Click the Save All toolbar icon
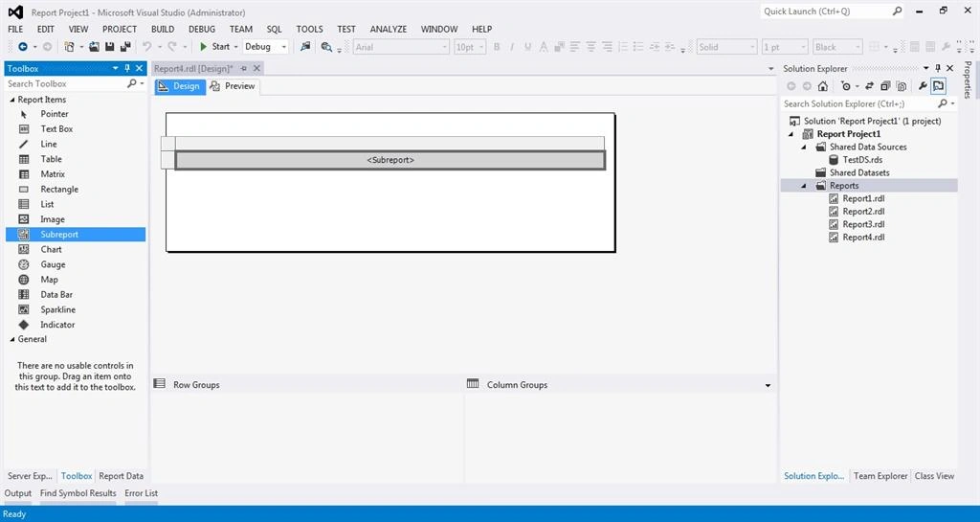The image size is (980, 522). coord(125,47)
